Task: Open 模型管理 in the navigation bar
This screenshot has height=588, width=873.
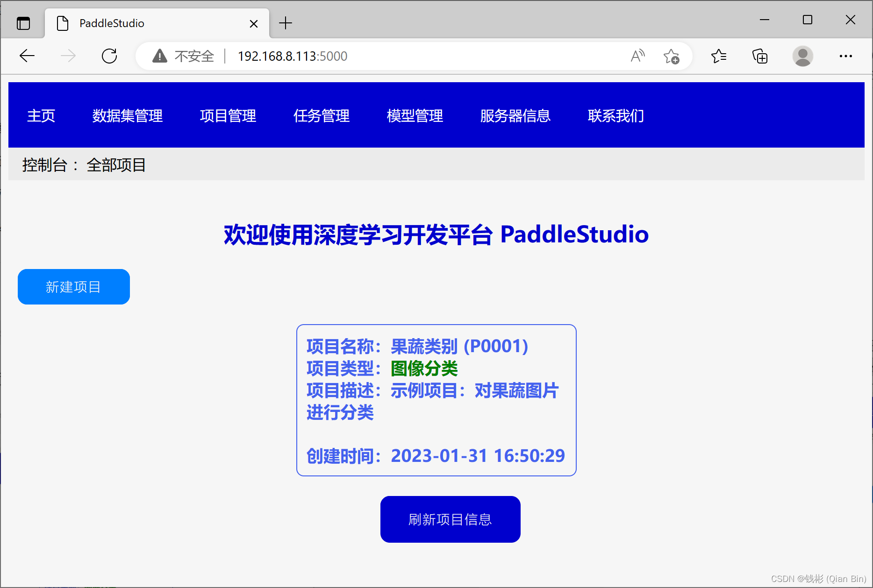Action: pos(415,115)
